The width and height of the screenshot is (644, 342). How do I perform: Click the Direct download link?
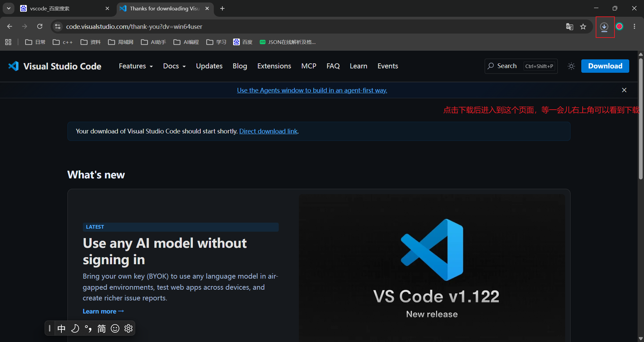coord(268,131)
